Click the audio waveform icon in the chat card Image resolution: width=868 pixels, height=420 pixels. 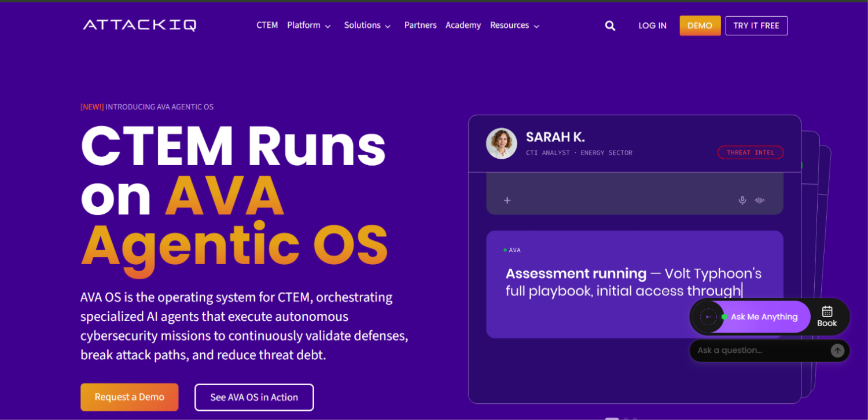click(x=760, y=200)
